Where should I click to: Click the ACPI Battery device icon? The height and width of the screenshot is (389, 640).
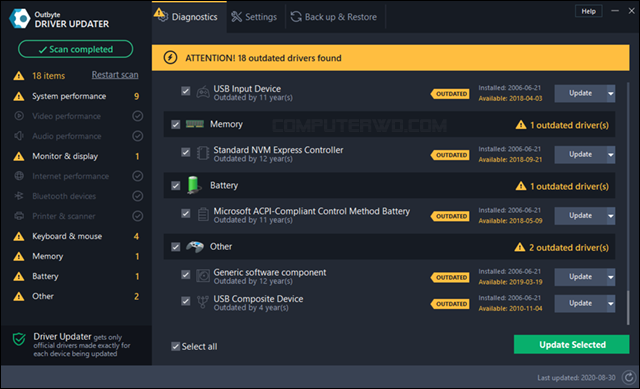click(203, 215)
